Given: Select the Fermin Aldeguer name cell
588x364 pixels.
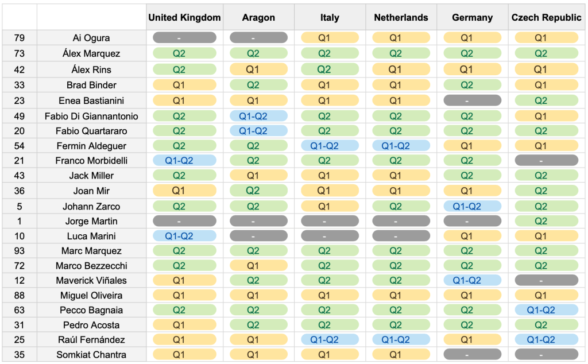Looking at the screenshot, I should [x=91, y=146].
